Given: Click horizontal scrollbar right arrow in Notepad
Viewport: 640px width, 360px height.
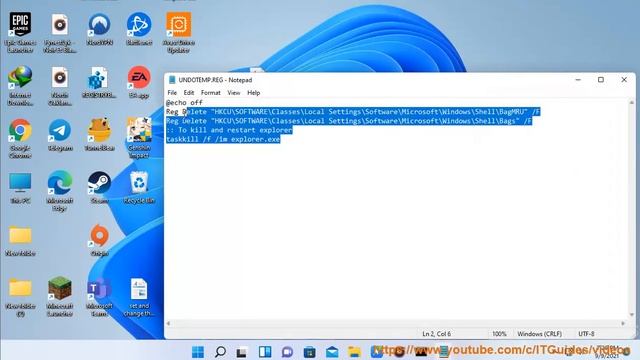Looking at the screenshot, I should click(623, 323).
